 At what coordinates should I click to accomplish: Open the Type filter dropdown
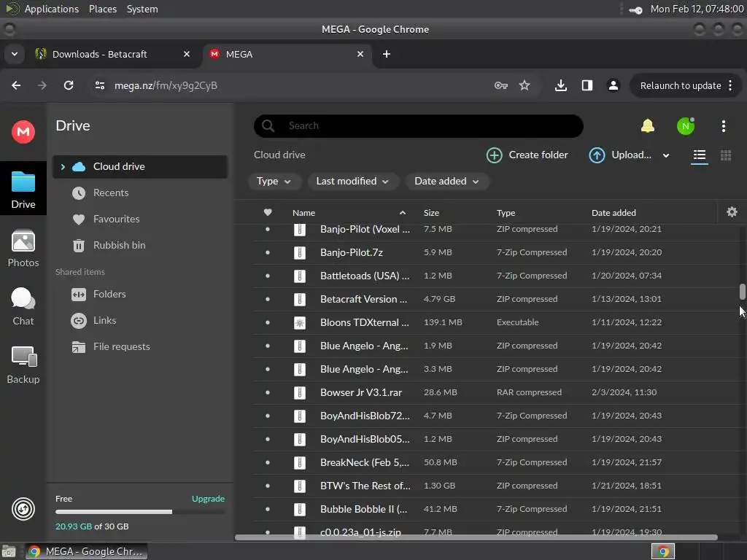274,182
